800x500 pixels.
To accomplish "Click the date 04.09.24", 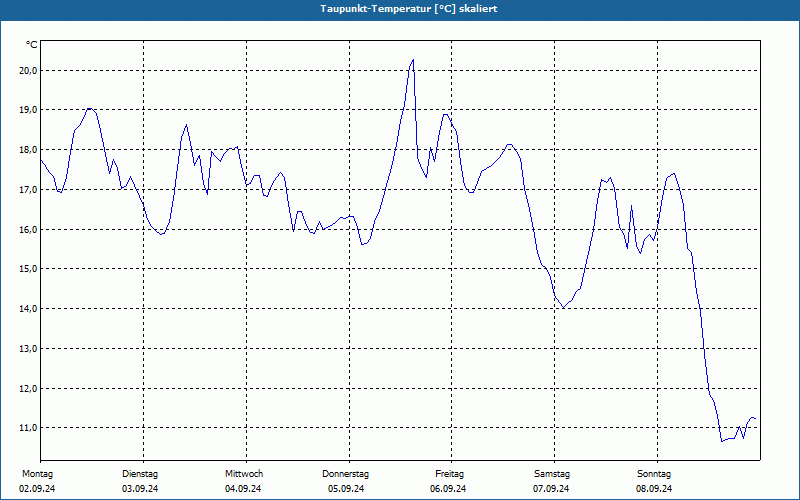I will [243, 489].
